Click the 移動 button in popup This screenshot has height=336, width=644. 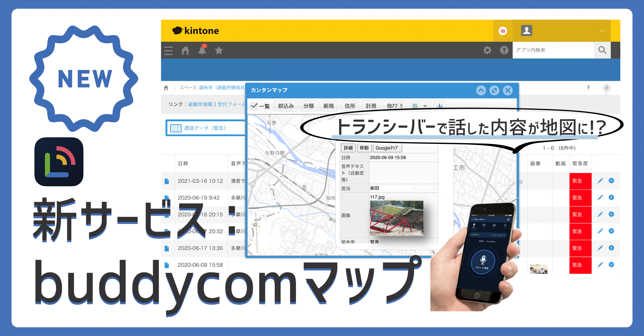364,148
